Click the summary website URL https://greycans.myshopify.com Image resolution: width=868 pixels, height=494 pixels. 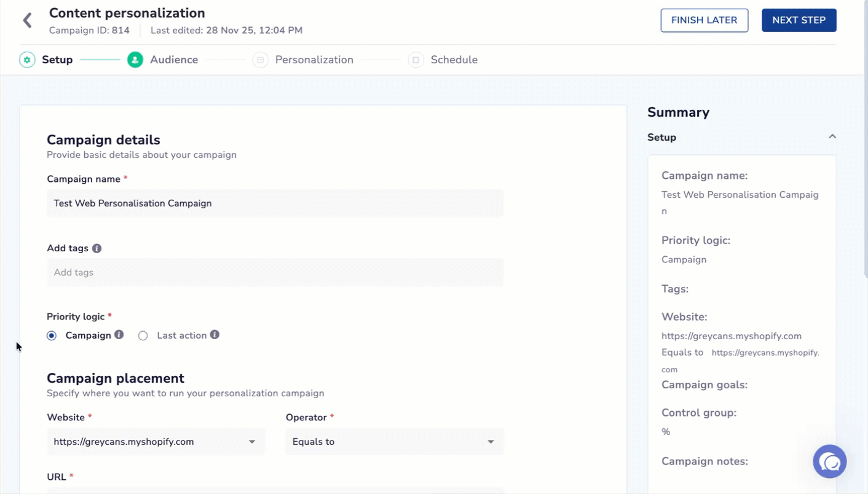point(732,336)
